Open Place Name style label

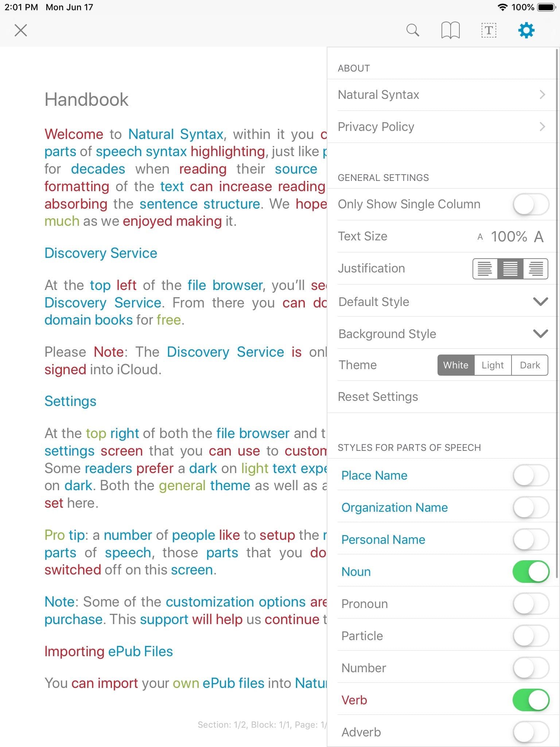[374, 476]
